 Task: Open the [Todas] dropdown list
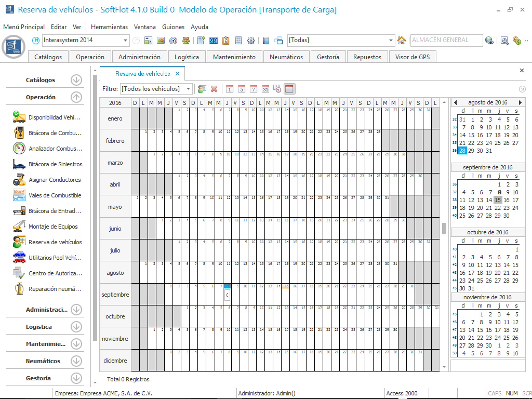point(391,41)
